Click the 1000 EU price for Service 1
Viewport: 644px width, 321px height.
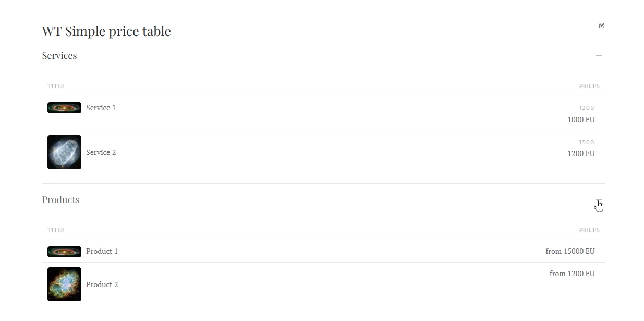[581, 120]
